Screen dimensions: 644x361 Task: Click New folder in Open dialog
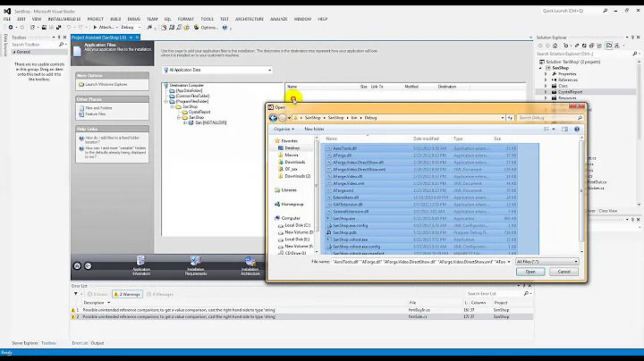[314, 129]
